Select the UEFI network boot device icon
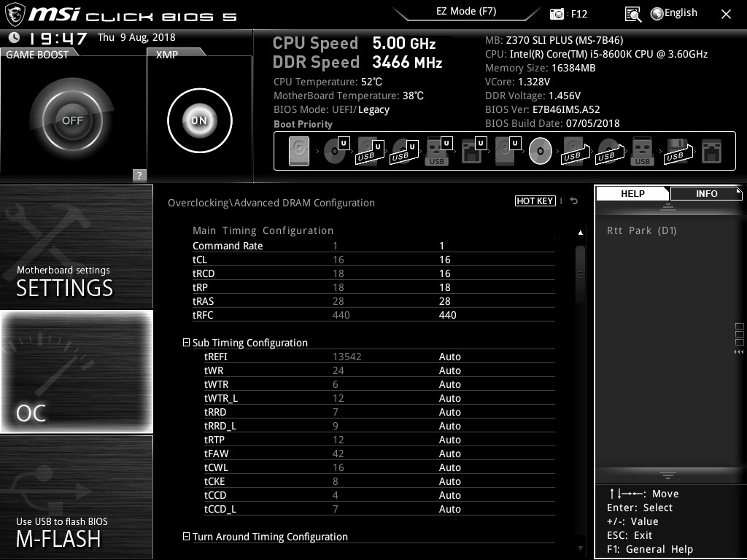747x560 pixels. click(x=473, y=151)
